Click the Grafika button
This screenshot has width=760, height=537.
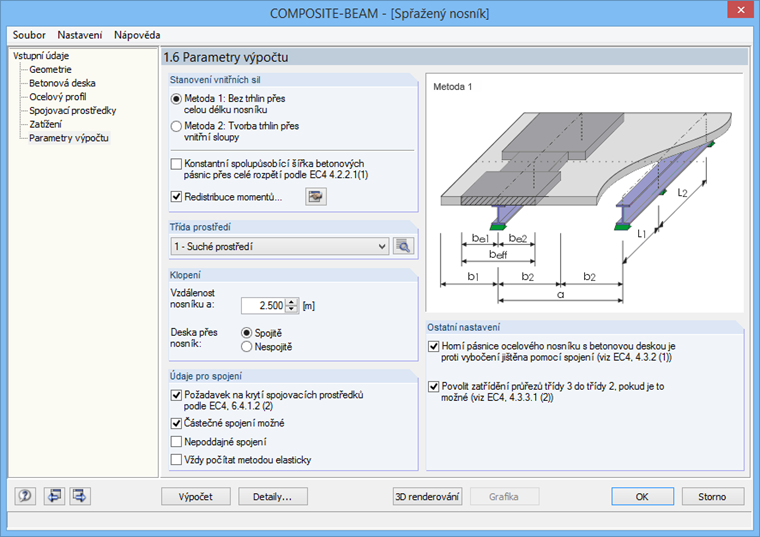click(504, 496)
